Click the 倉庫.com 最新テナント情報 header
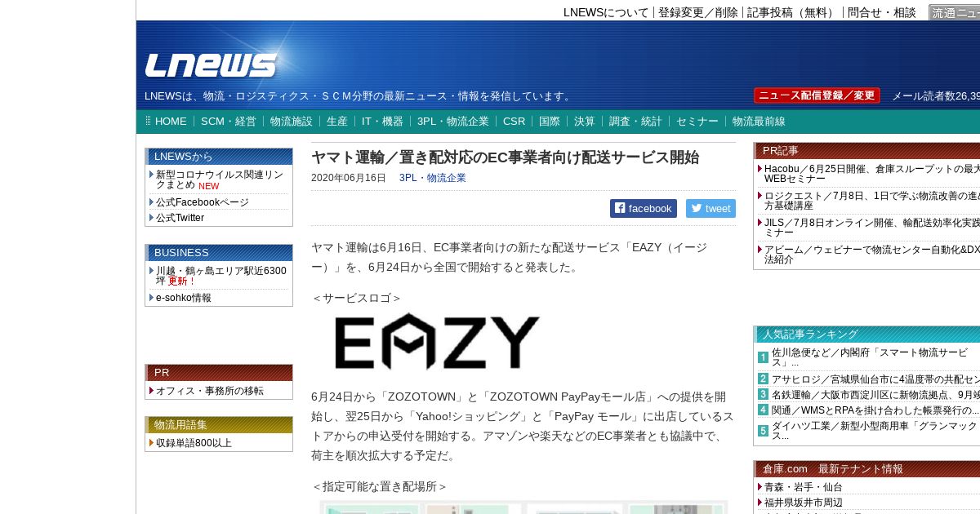Screen dimensions: 980x514 (x=867, y=468)
